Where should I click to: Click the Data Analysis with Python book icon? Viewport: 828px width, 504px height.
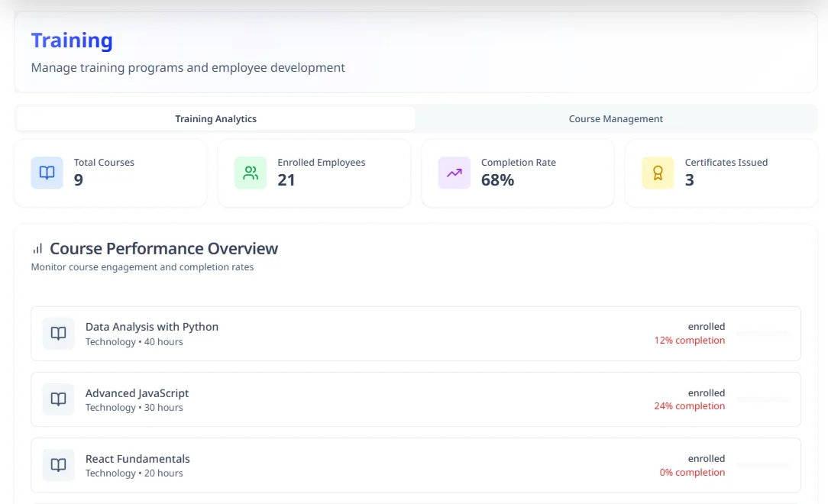58,334
